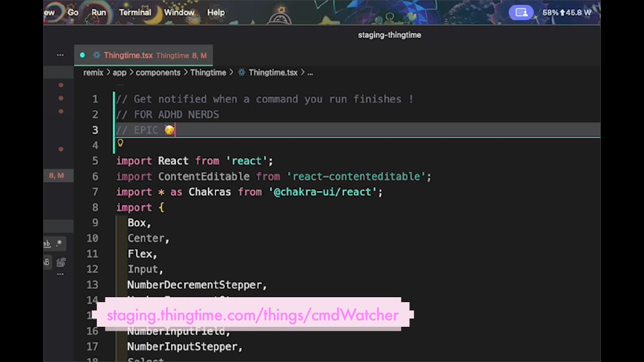Open the sidebar more actions ellipsis
Viewport: 644px width, 362px height.
click(60, 55)
